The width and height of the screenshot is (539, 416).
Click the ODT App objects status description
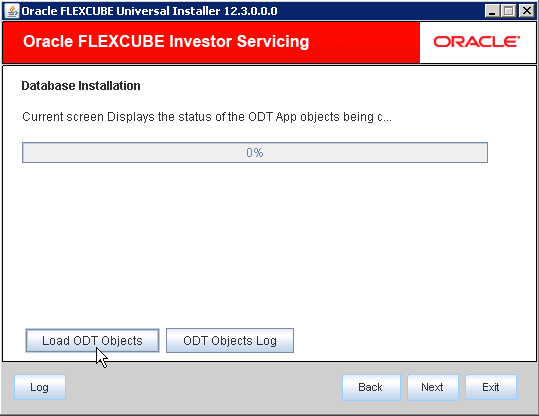coord(207,117)
